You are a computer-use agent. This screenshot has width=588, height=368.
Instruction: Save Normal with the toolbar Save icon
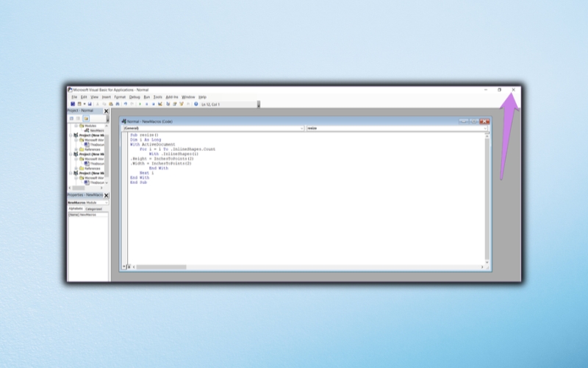(90, 104)
